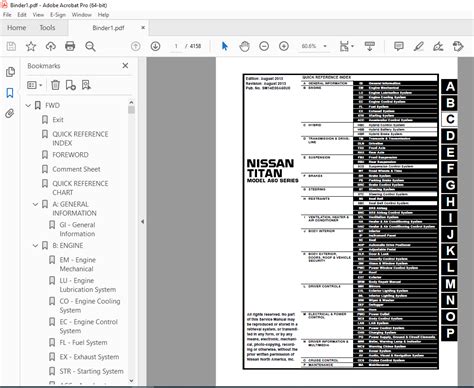Open the E-Sign menu
Viewport: 474px width, 388px height.
click(x=58, y=15)
